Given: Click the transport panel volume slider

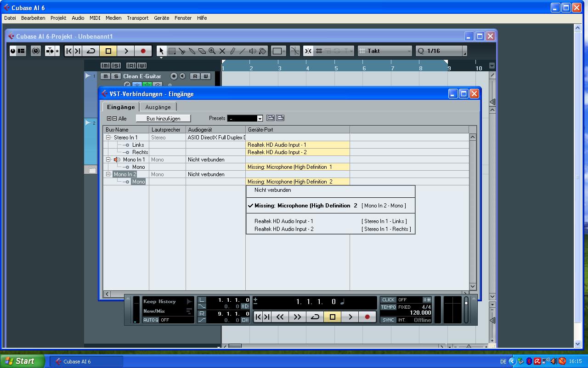Looking at the screenshot, I should (x=466, y=310).
